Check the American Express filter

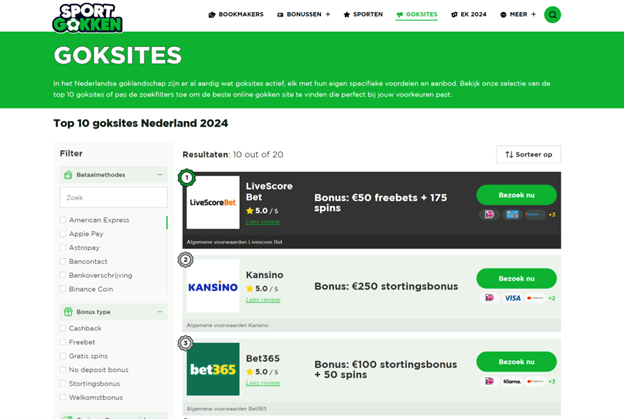coord(63,220)
